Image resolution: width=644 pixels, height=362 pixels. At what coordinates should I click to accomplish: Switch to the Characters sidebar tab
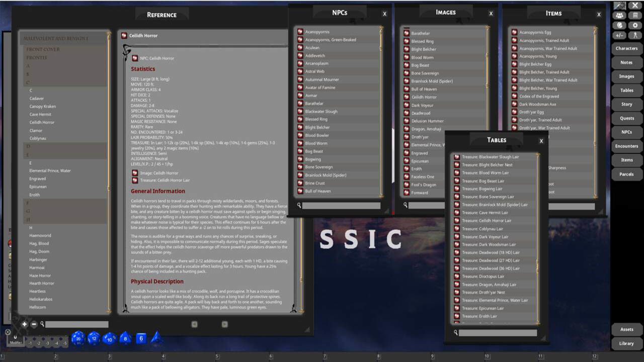click(x=626, y=48)
